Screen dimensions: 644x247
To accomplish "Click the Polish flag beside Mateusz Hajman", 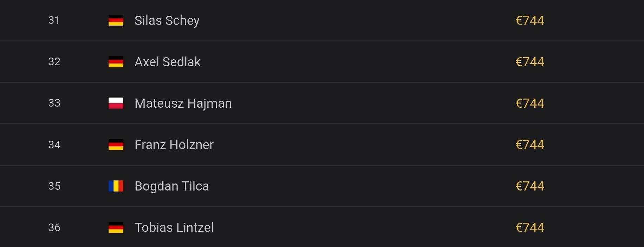I will tap(116, 103).
